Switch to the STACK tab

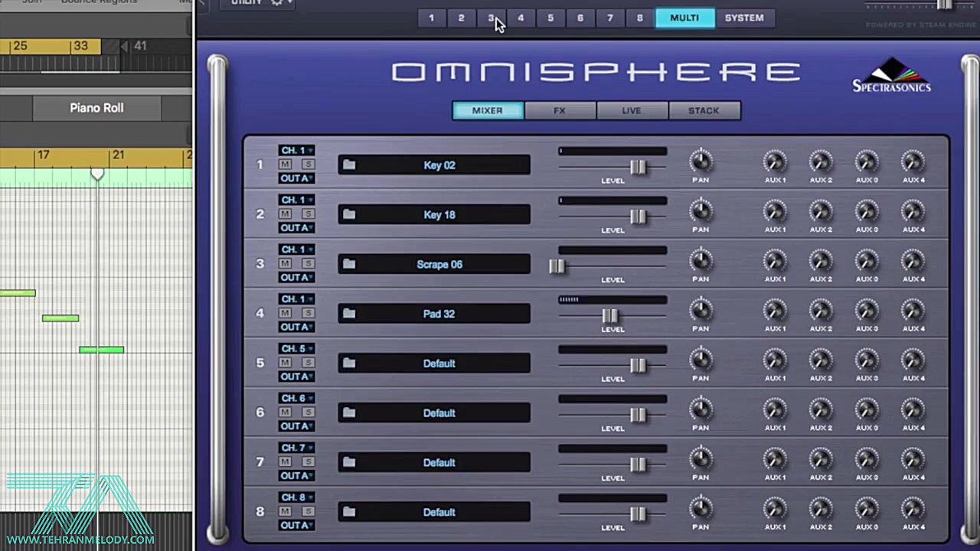click(x=704, y=111)
